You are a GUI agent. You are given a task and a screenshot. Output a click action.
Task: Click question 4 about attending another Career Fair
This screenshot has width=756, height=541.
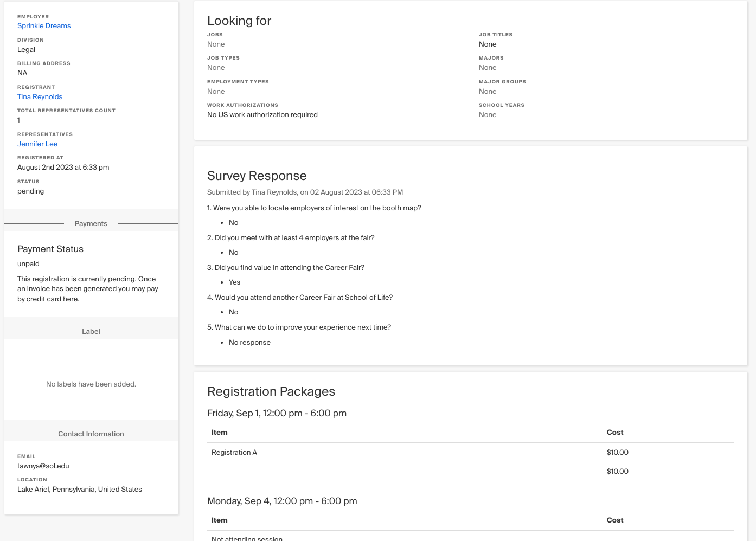(x=300, y=298)
